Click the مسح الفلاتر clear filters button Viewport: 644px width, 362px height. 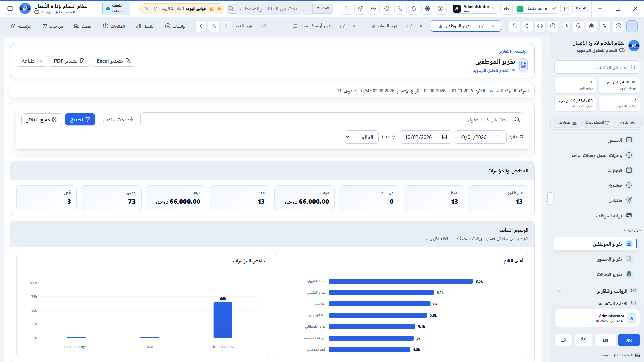tap(42, 120)
